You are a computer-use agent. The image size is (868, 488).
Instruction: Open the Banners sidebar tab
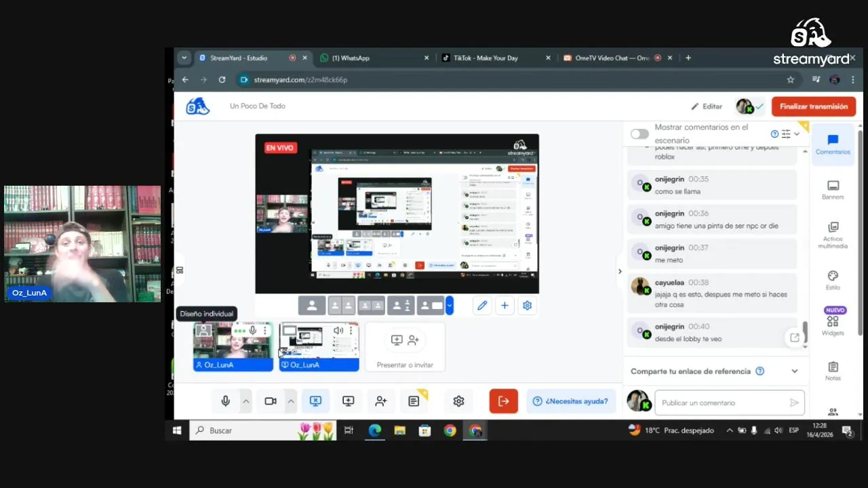[x=833, y=189]
